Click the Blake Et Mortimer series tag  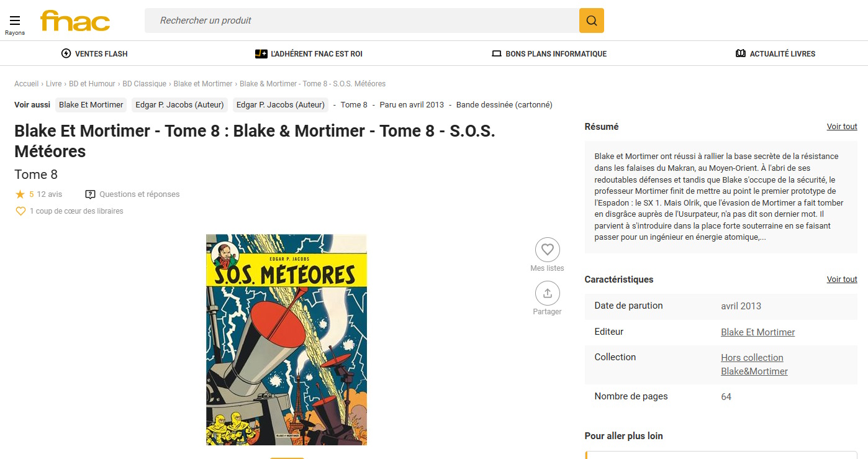(x=91, y=105)
